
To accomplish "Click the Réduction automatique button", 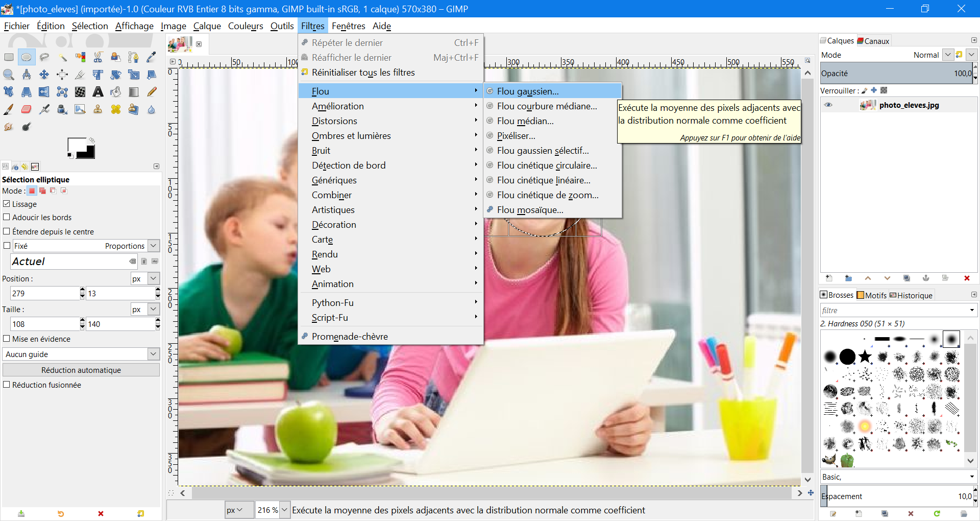I will (x=81, y=370).
